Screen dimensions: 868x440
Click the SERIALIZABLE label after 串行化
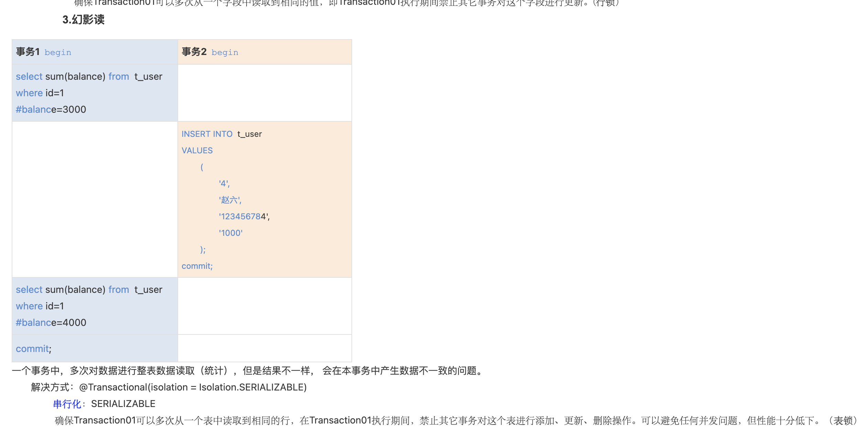(x=123, y=404)
